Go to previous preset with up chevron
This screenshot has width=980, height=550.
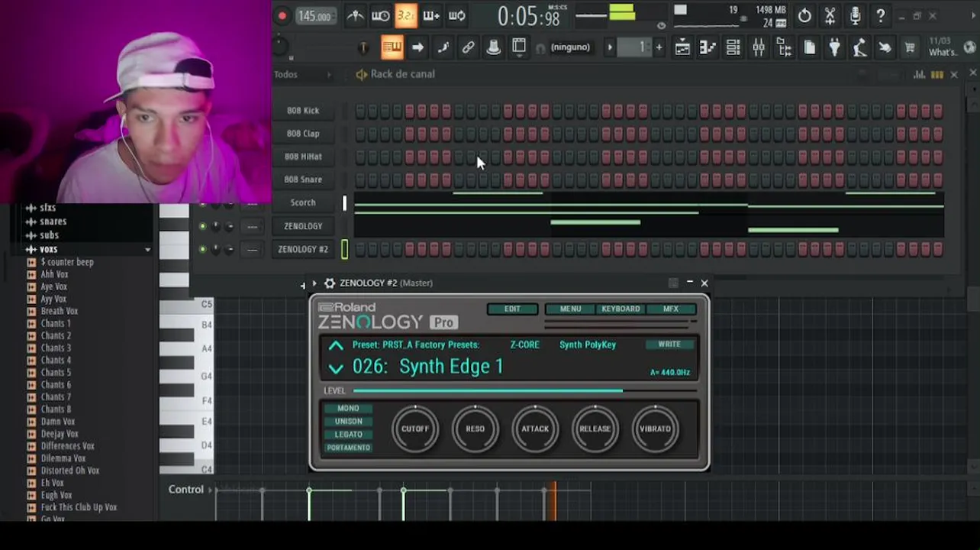tap(336, 347)
